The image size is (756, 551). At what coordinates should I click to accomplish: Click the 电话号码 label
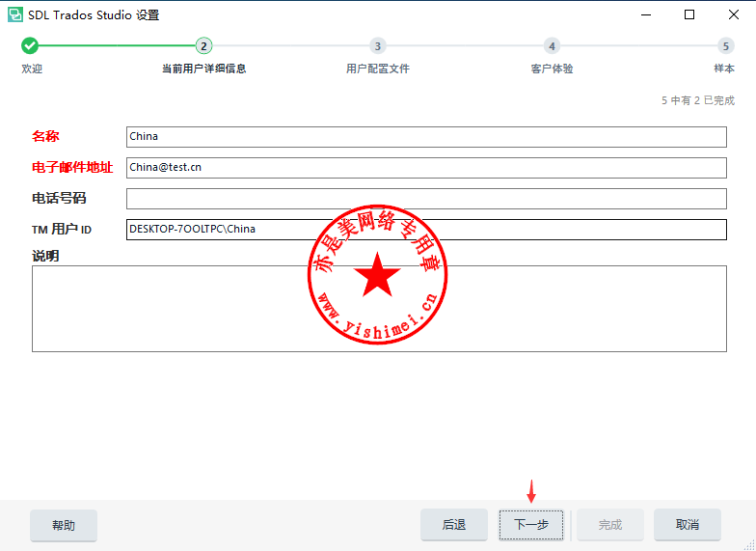[x=59, y=199]
